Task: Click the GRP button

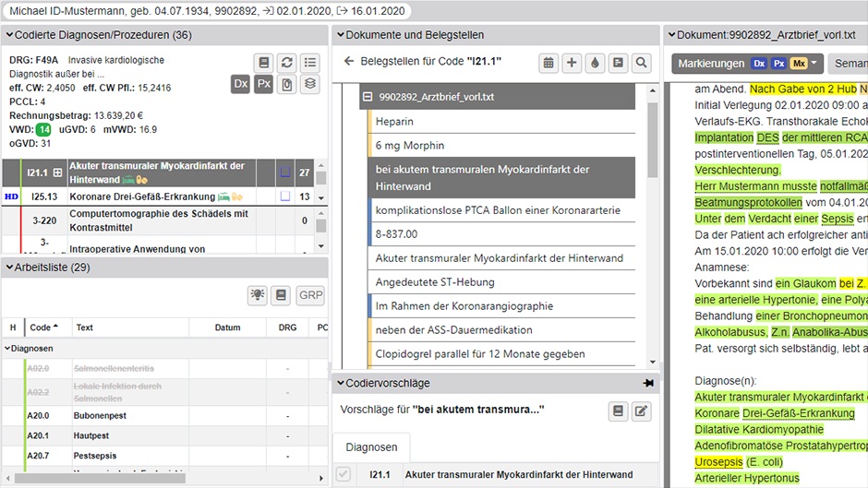Action: point(310,295)
